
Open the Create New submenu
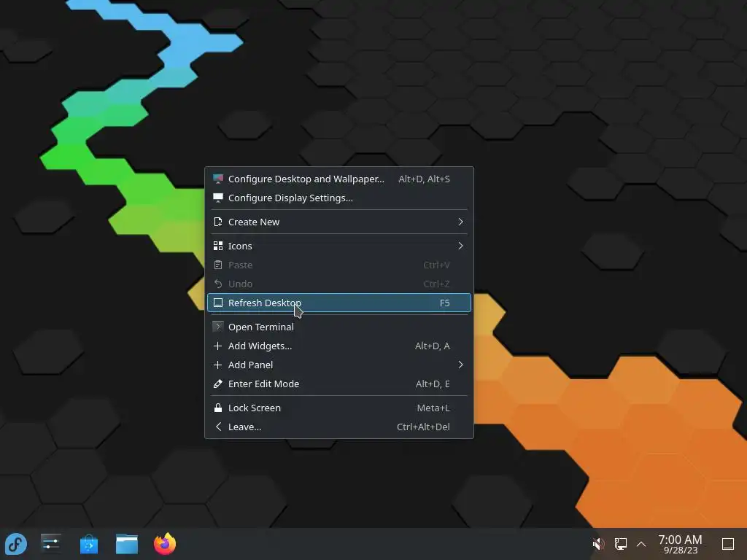tap(339, 222)
